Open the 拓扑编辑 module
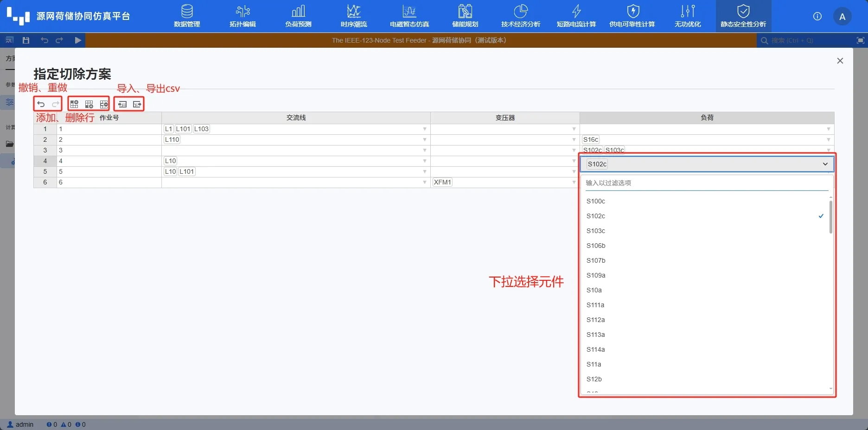Viewport: 868px width, 430px height. click(x=243, y=16)
